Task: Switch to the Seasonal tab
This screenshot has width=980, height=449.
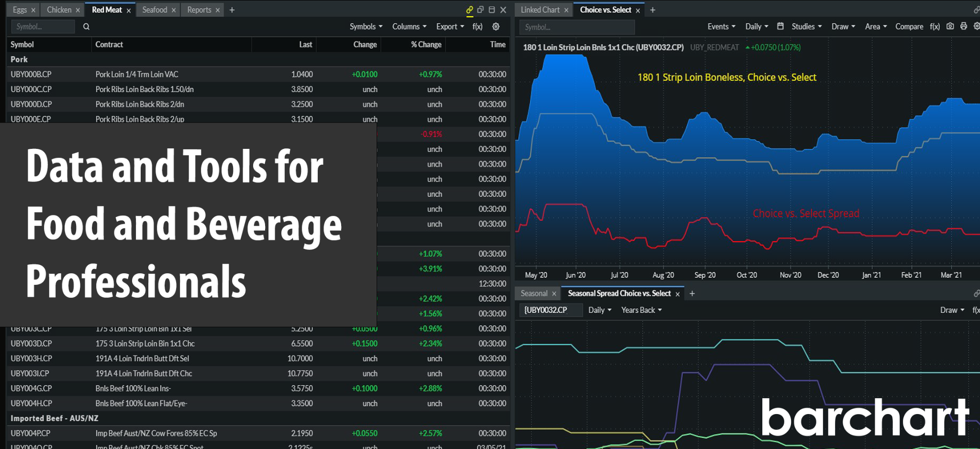Action: [x=534, y=293]
